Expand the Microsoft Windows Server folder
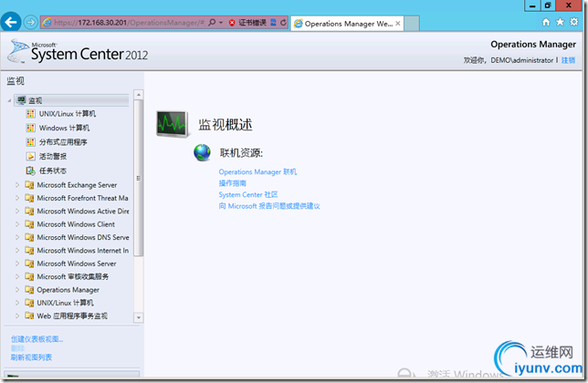The image size is (588, 383). [16, 264]
